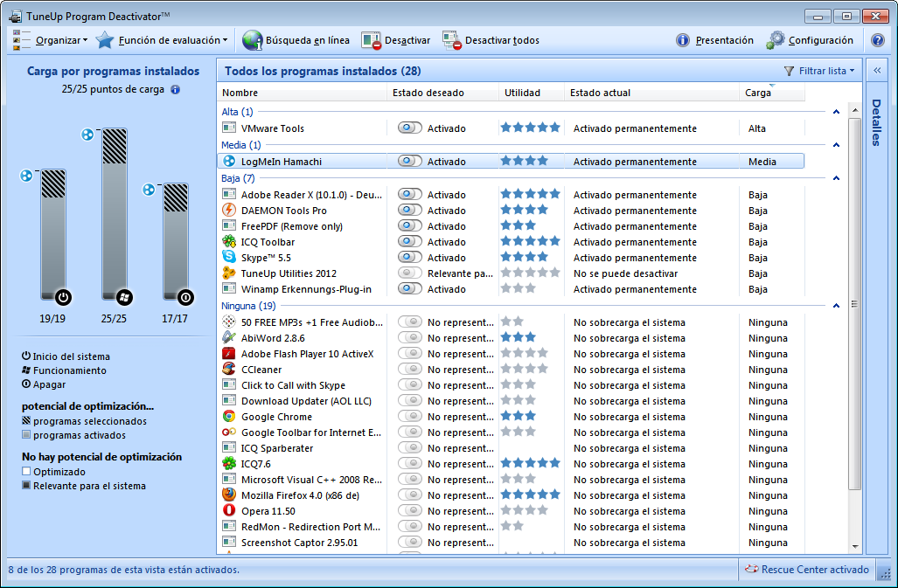Expand the Detalles side panel

pyautogui.click(x=877, y=71)
